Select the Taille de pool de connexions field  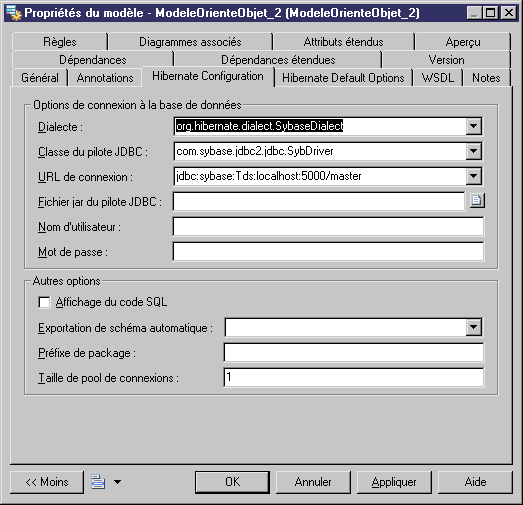point(354,378)
